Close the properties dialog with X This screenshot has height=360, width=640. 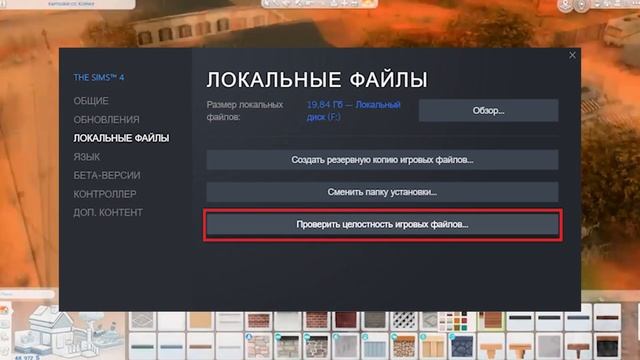tap(572, 55)
